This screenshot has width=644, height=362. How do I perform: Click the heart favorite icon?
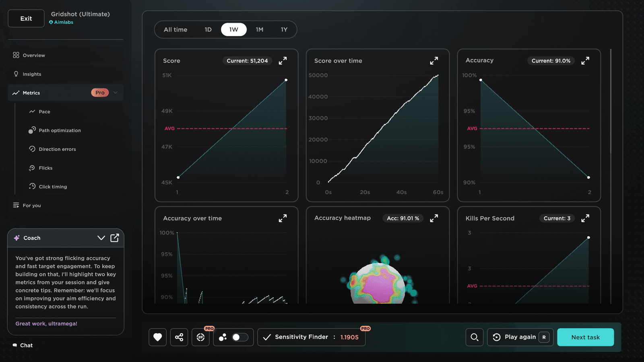point(158,337)
